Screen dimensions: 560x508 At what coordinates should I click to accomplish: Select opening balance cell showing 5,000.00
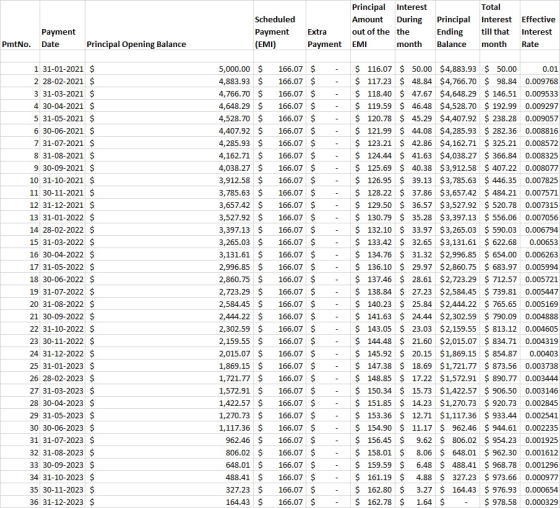(x=169, y=69)
